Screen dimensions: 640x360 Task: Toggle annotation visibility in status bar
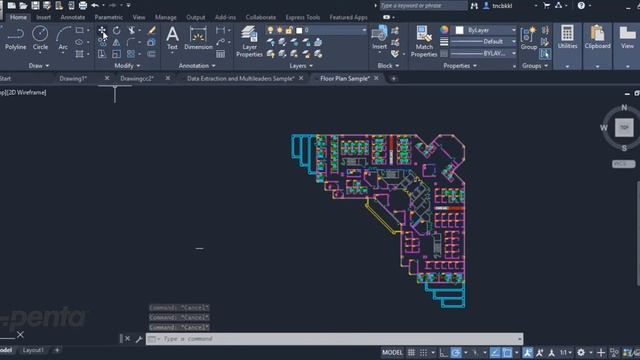(527, 353)
